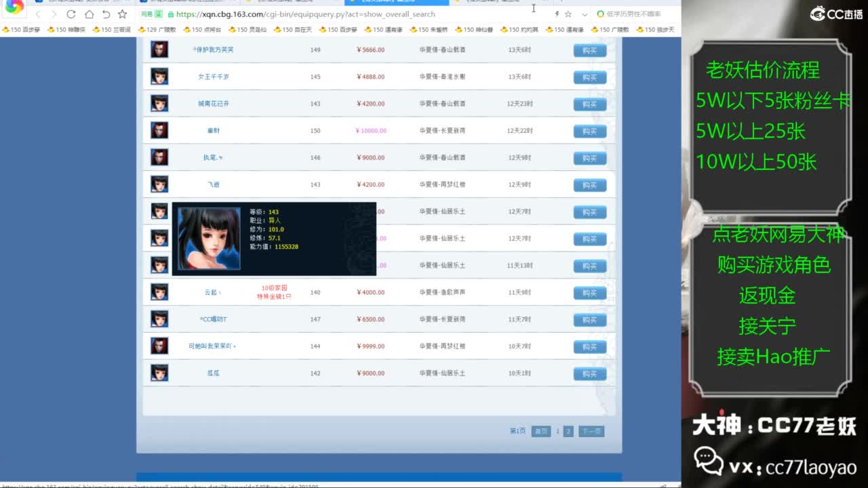Screen dimensions: 868x488
Task: Click avatar icon in the ¥6500.00 row
Action: pyautogui.click(x=159, y=319)
